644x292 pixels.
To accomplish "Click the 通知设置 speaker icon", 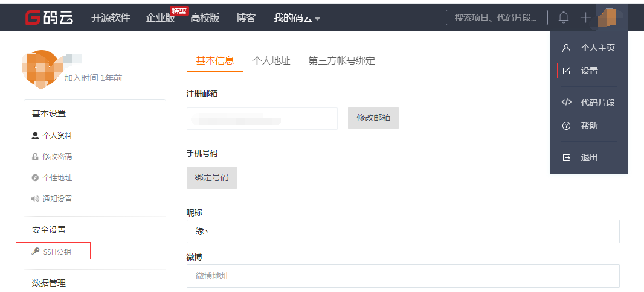I will point(35,199).
